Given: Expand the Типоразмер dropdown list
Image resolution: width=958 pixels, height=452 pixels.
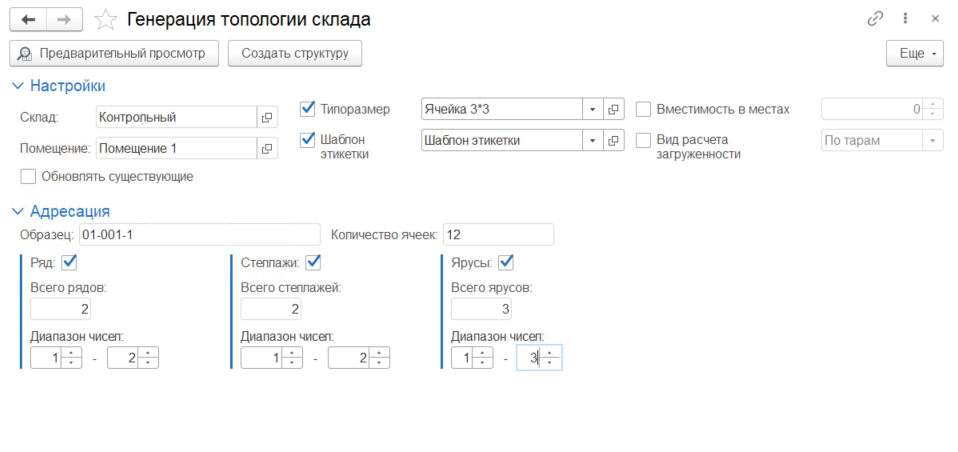Looking at the screenshot, I should (x=591, y=109).
